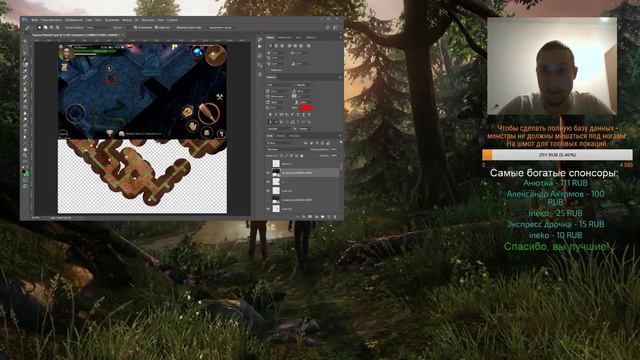640x360 pixels.
Task: Click the Select and Mask button
Action: 220,27
